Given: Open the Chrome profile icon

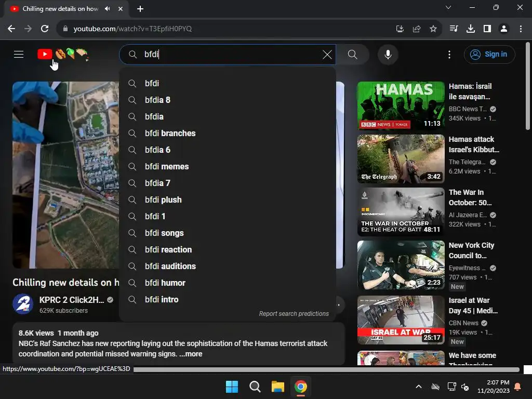Looking at the screenshot, I should (504, 29).
